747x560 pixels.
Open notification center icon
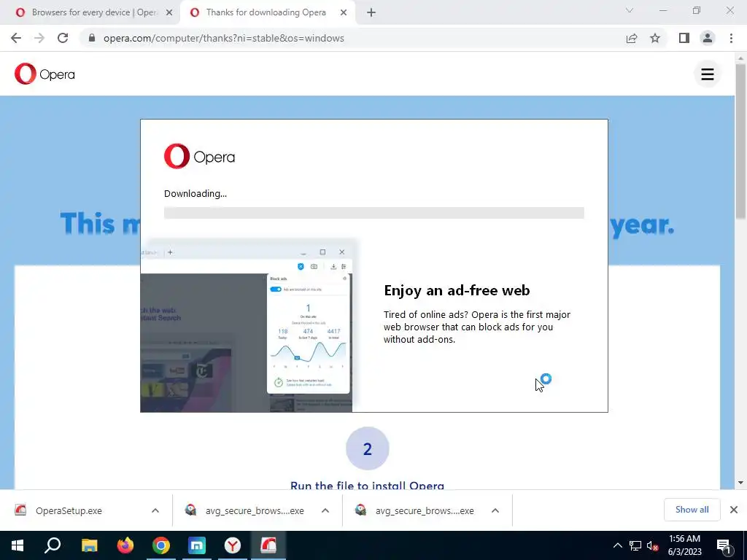coord(724,546)
